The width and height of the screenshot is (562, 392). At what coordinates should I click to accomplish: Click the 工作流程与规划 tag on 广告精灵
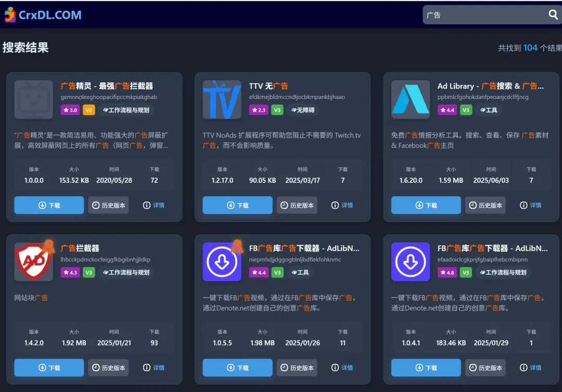point(126,110)
